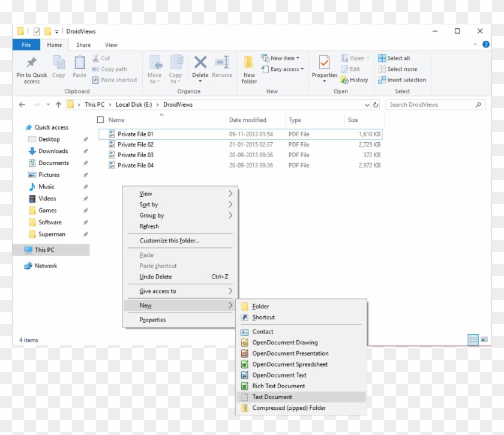Click the Edit ribbon button
Image resolution: width=504 pixels, height=435 pixels.
click(x=350, y=69)
